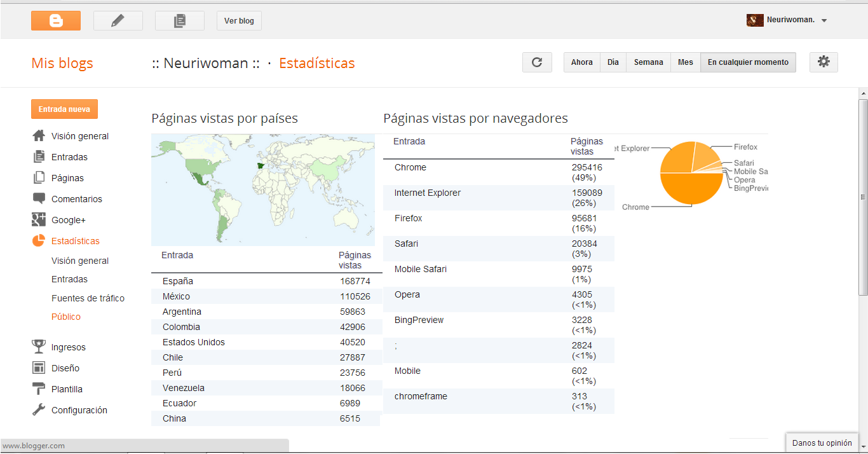Viewport: 868px width, 454px height.
Task: Open the posts list pages icon
Action: point(180,20)
